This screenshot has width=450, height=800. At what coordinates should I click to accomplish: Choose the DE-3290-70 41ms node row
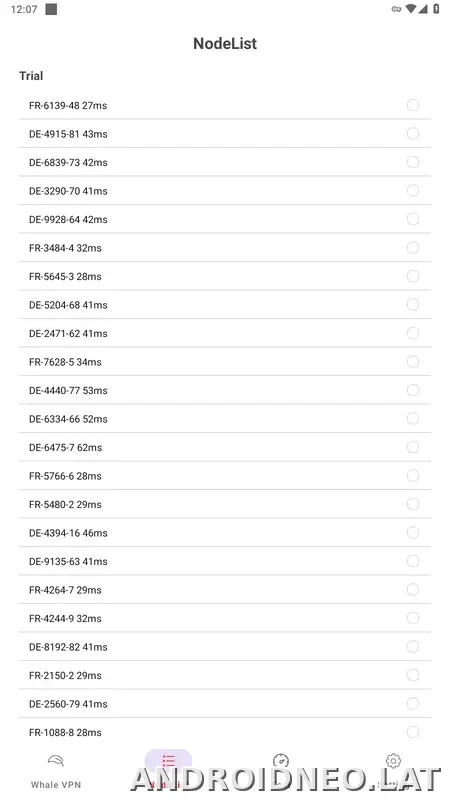(x=225, y=191)
